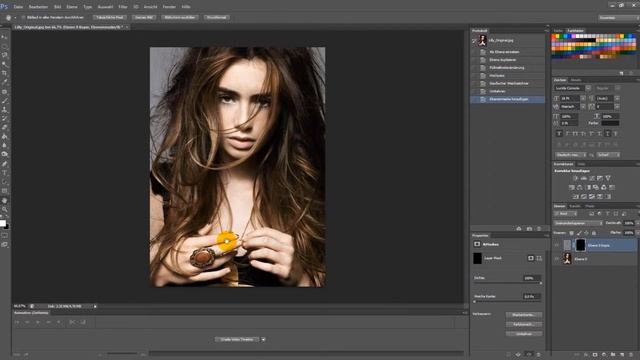Open the Fenster menu
The height and width of the screenshot is (360, 640).
coord(169,7)
